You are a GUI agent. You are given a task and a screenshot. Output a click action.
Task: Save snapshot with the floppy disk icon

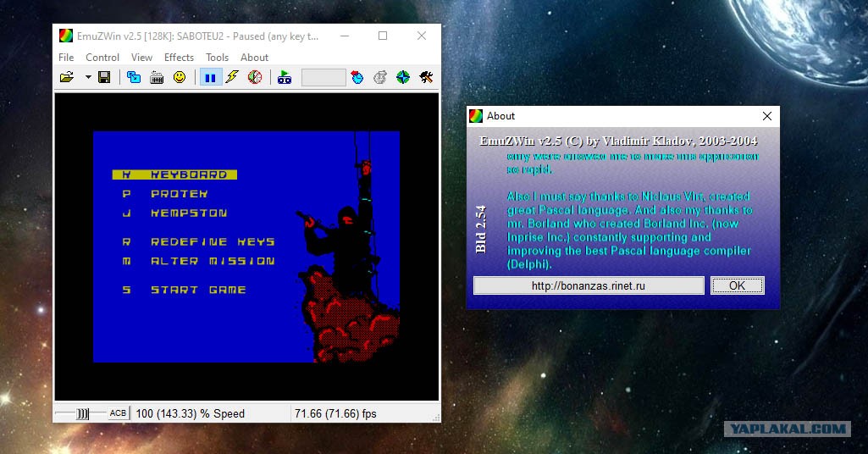[104, 78]
